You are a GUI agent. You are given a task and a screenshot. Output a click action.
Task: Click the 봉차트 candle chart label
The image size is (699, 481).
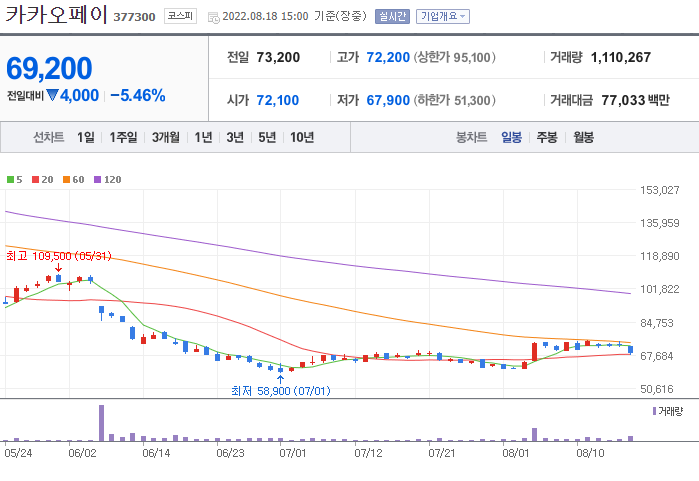click(471, 137)
